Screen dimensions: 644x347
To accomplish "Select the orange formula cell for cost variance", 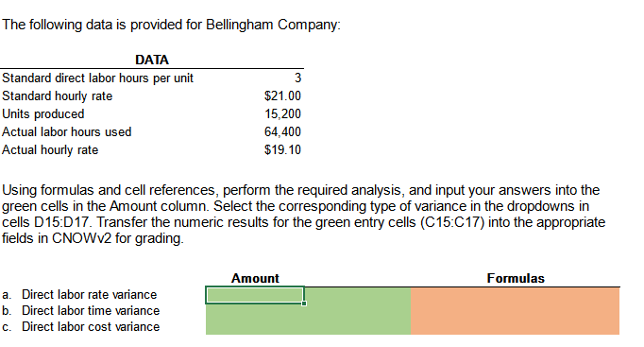I will tap(515, 327).
